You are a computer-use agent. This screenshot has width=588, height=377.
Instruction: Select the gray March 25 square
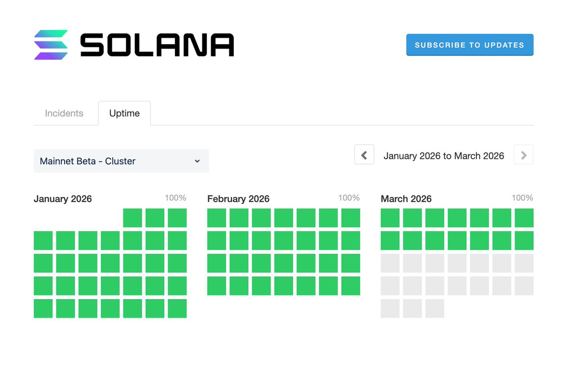pyautogui.click(x=457, y=286)
